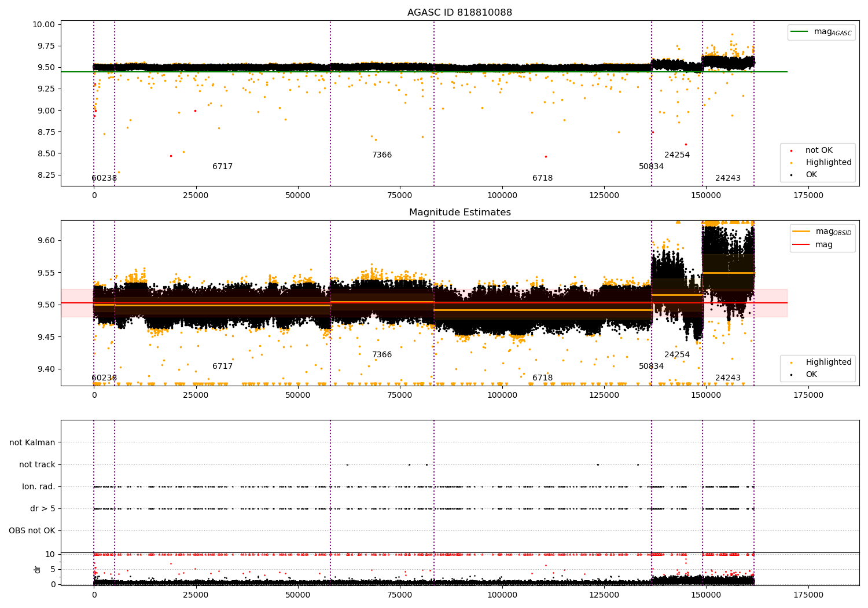Click 'OK' legend entry in middle plot
868x608 pixels.
[x=811, y=375]
